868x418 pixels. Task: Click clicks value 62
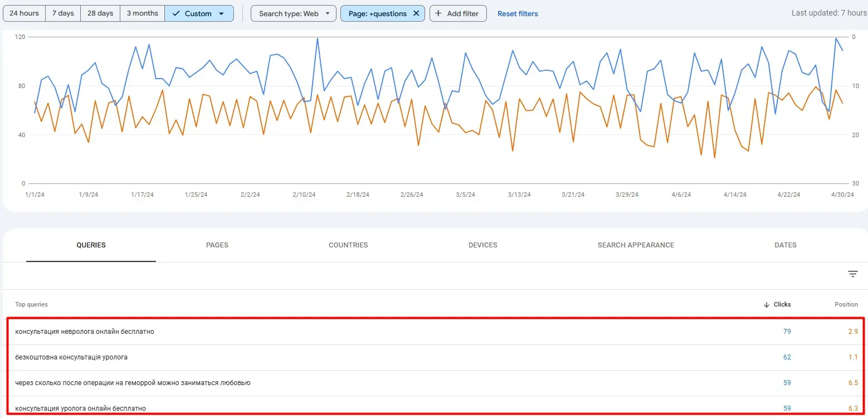click(x=787, y=357)
